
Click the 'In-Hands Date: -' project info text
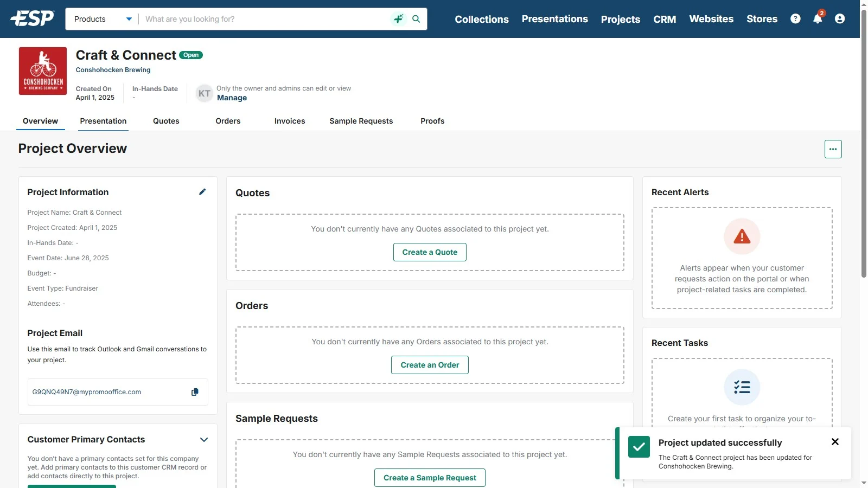[53, 243]
